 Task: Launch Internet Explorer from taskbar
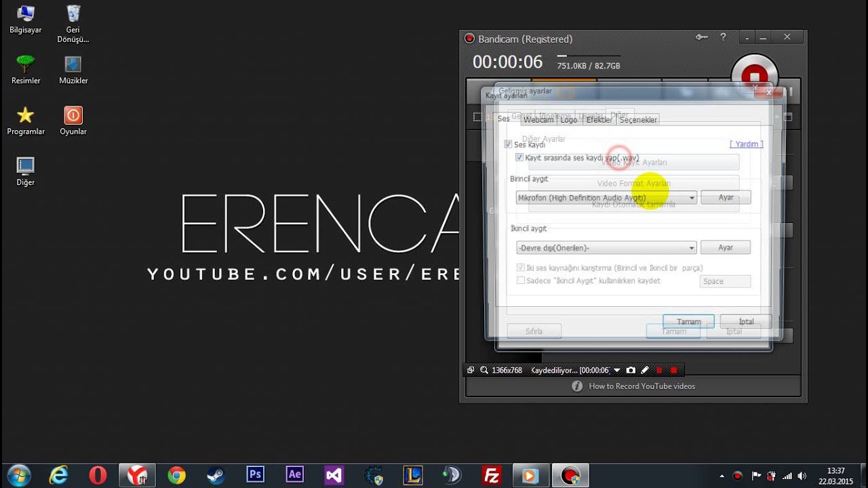(x=59, y=475)
